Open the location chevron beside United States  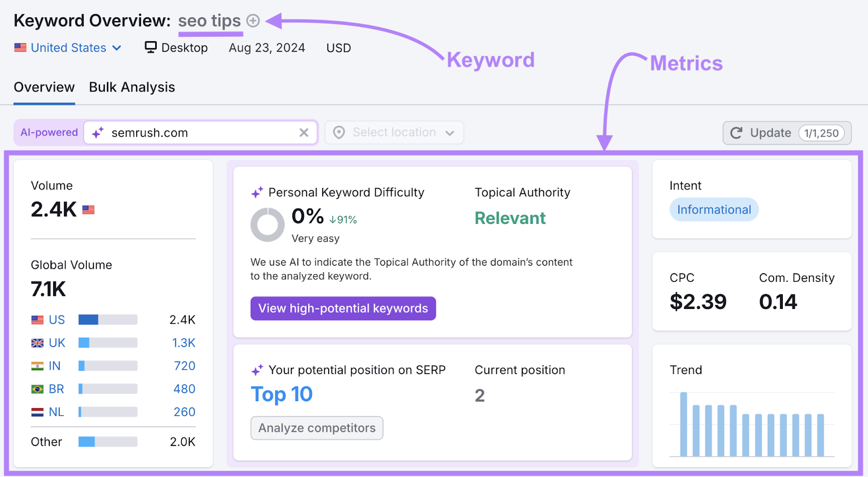point(117,48)
